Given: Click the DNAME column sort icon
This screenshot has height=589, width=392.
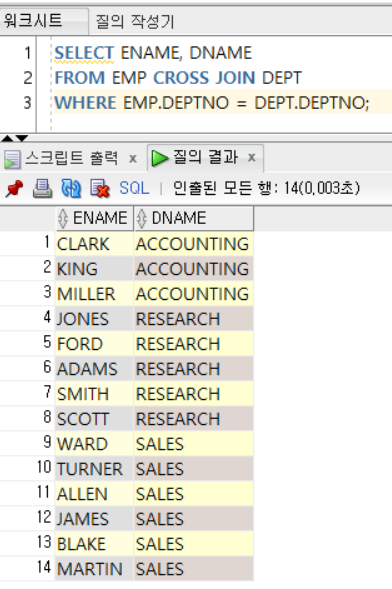Looking at the screenshot, I should click(x=142, y=218).
